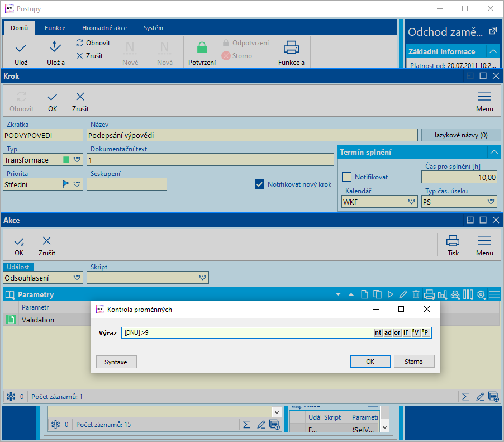This screenshot has height=442, width=504.
Task: Click the trash delete icon in Parametry bar
Action: click(x=416, y=294)
